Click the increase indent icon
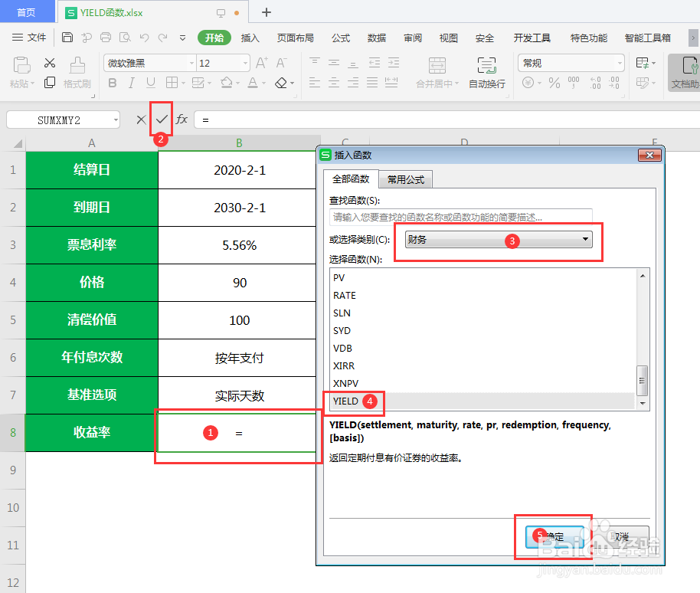 (x=394, y=63)
